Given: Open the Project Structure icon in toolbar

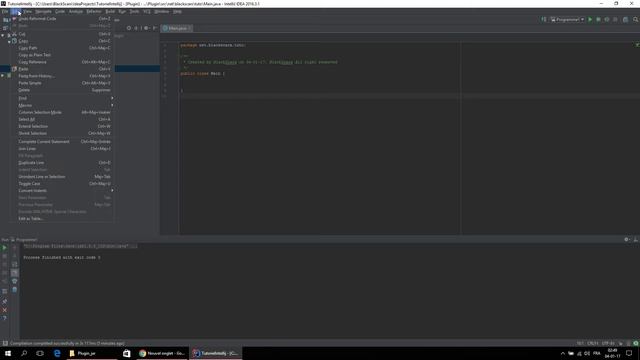Looking at the screenshot, I should (x=625, y=20).
